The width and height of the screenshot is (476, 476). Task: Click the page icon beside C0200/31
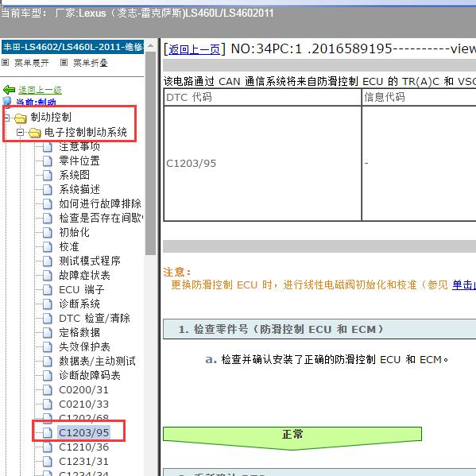tap(48, 390)
